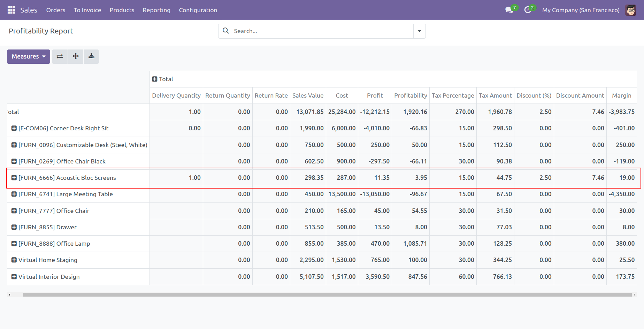This screenshot has height=329, width=644.
Task: Open the Orders menu
Action: pos(56,10)
